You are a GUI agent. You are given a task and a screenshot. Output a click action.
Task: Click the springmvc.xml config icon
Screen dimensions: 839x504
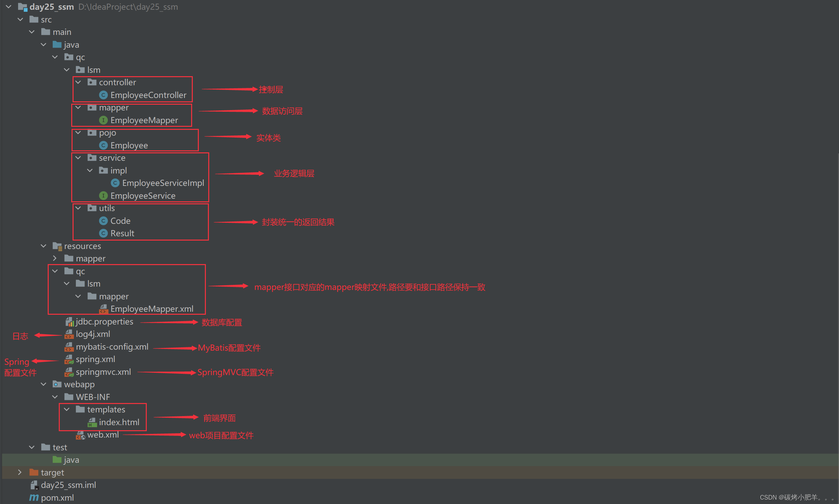pos(69,372)
